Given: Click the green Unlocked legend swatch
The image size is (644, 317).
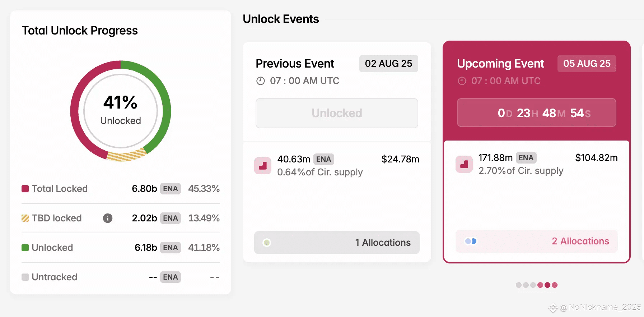Looking at the screenshot, I should 25,248.
